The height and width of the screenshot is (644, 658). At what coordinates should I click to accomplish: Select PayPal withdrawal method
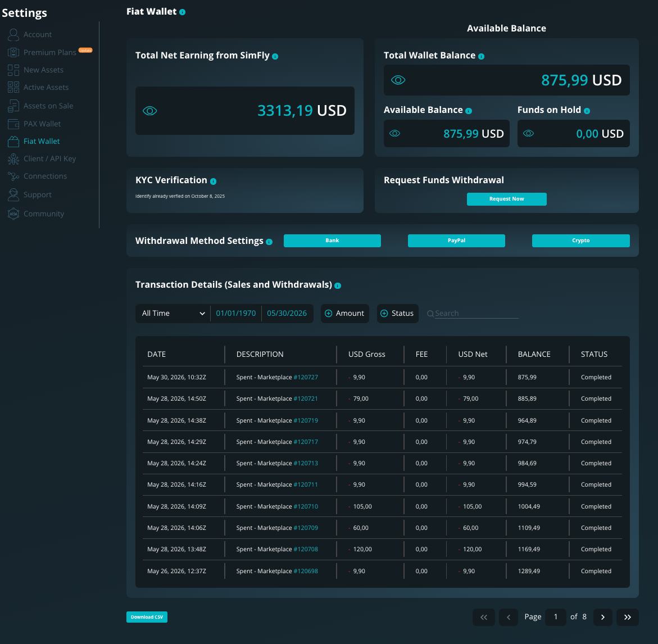coord(456,241)
